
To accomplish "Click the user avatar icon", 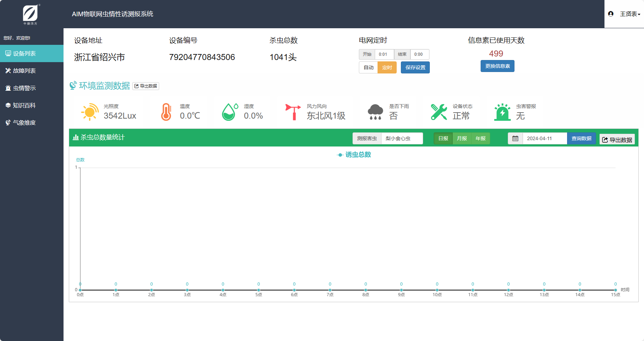I will (x=611, y=14).
